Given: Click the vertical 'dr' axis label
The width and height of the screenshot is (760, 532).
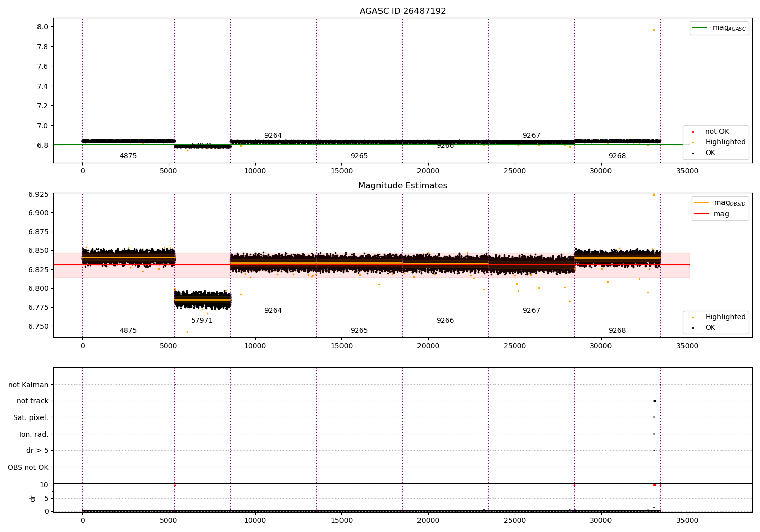Looking at the screenshot, I should pos(33,498).
